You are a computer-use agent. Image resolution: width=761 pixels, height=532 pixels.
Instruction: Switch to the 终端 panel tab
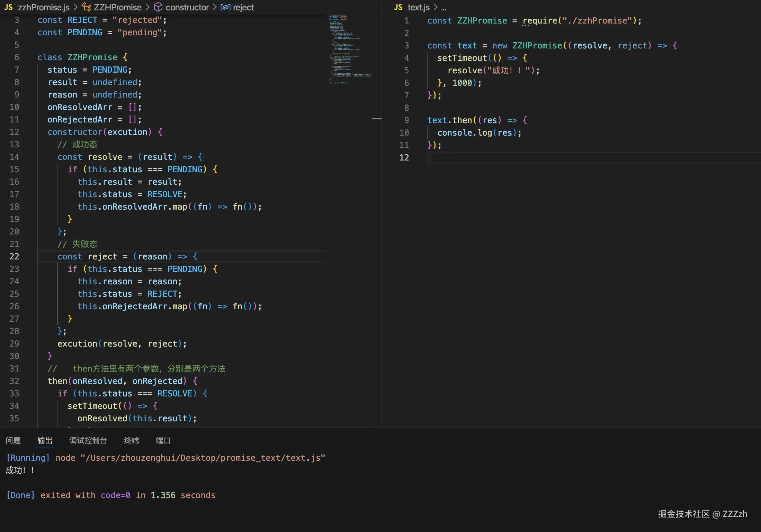point(131,440)
